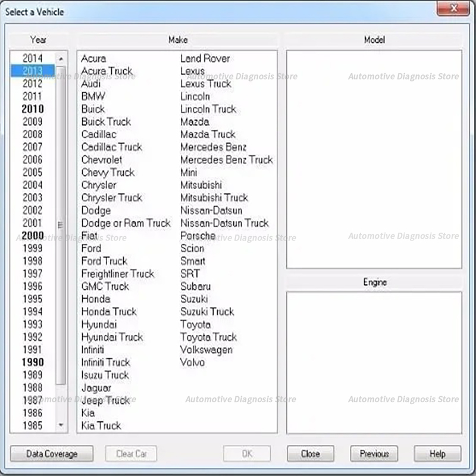This screenshot has width=476, height=476.
Task: Select year 2000
Action: click(x=33, y=236)
